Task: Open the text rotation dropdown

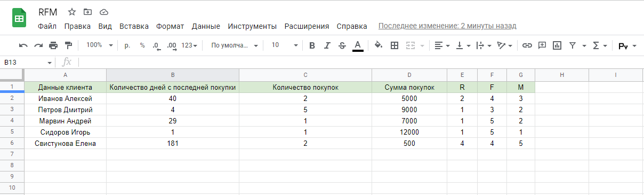Action: (504, 45)
